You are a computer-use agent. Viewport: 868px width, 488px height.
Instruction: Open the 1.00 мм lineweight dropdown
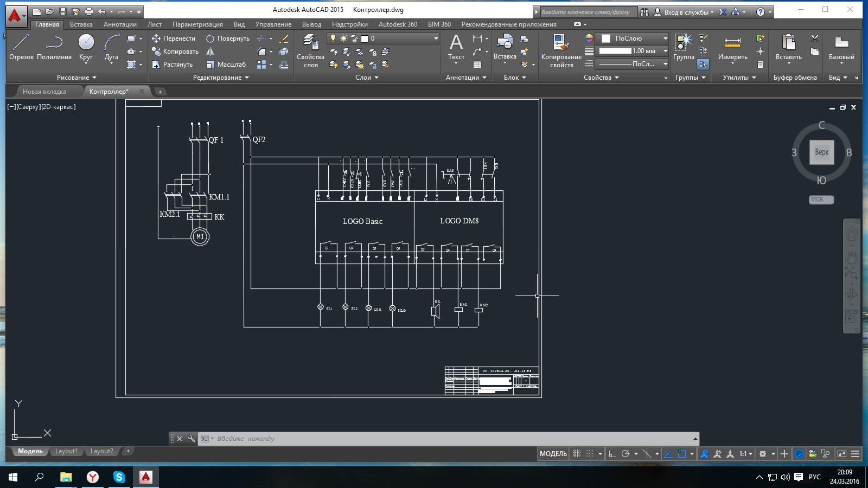632,51
